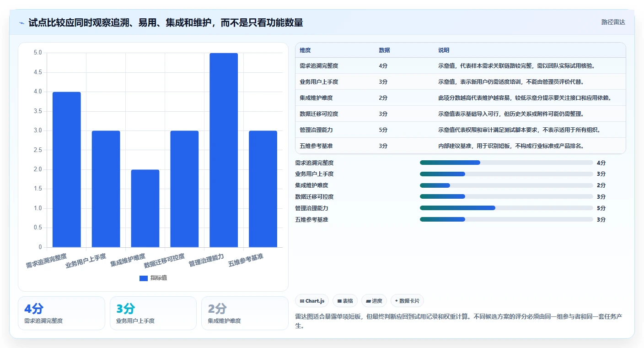Select the 五维参考基准 bar in the chart
644x348 pixels.
point(263,189)
